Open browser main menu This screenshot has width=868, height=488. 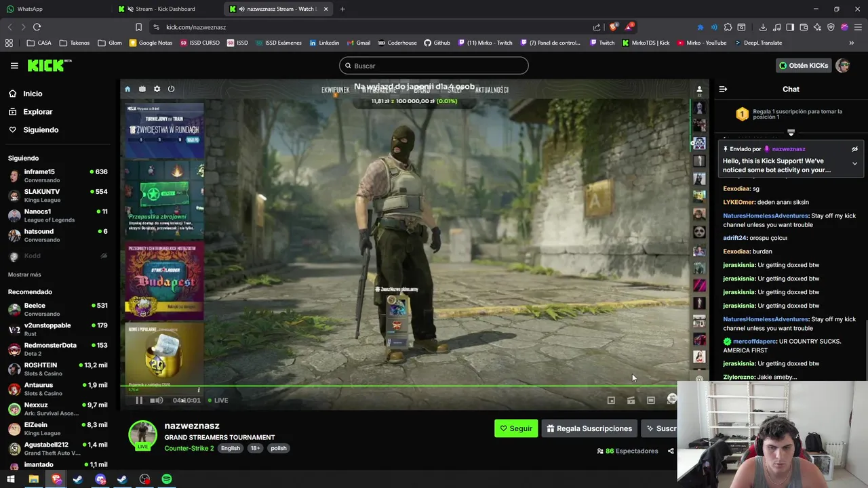[858, 27]
